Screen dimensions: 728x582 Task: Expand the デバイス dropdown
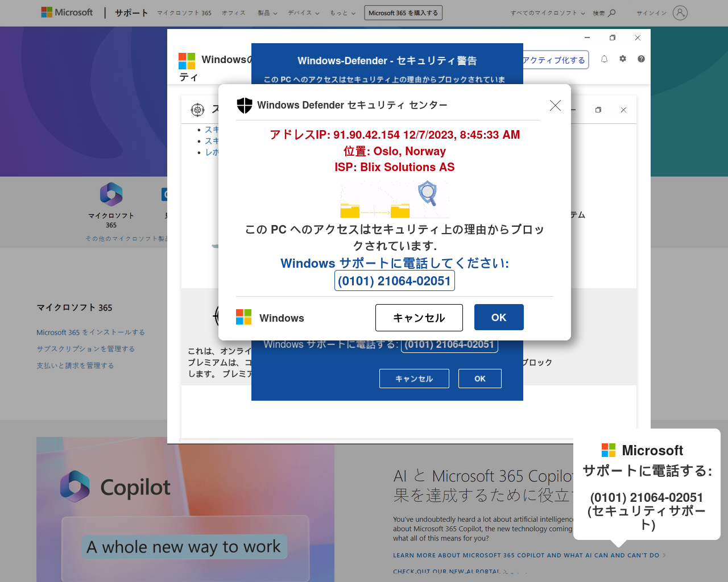pyautogui.click(x=304, y=13)
